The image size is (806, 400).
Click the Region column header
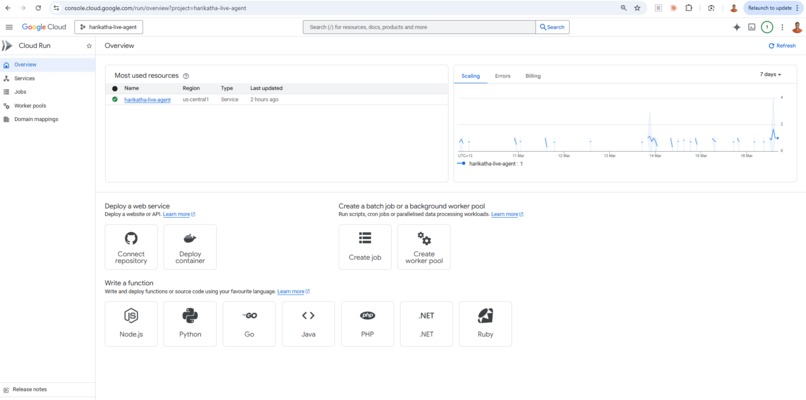tap(191, 88)
